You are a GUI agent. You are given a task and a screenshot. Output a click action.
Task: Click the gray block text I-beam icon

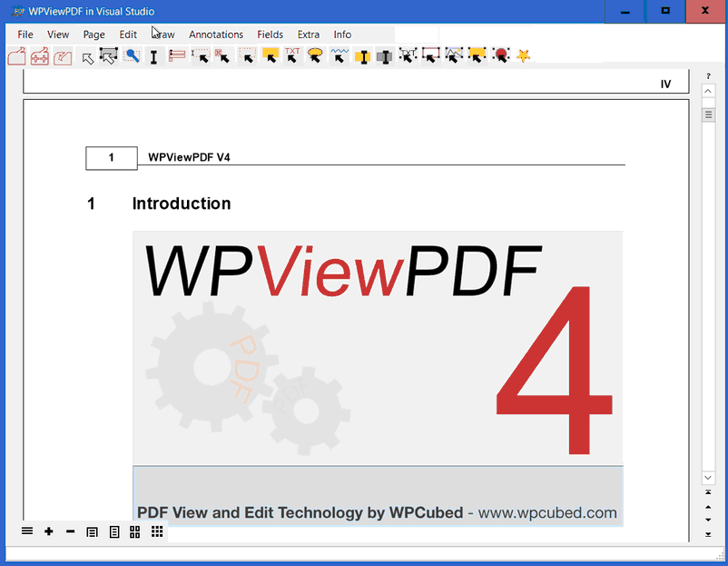(385, 56)
